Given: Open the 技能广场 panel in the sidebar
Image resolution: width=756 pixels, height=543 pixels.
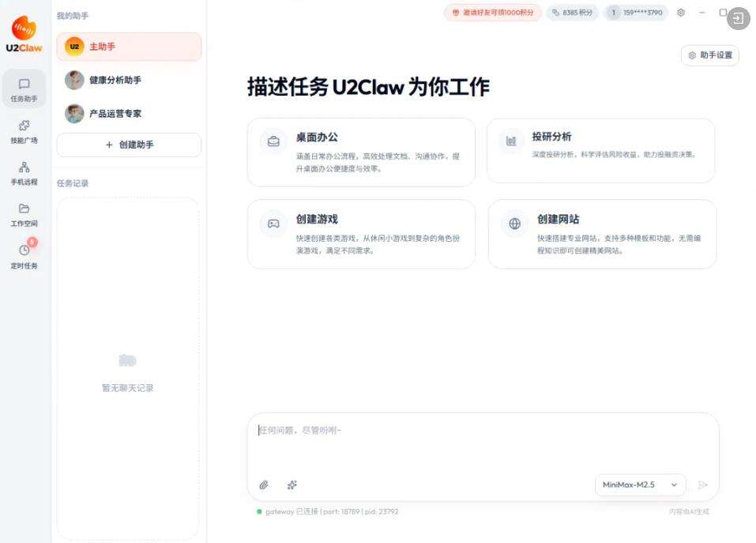Looking at the screenshot, I should 24,133.
